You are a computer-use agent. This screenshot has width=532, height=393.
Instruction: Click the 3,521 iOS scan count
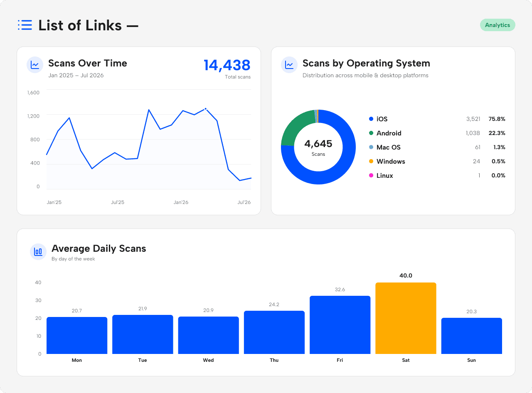tap(473, 119)
